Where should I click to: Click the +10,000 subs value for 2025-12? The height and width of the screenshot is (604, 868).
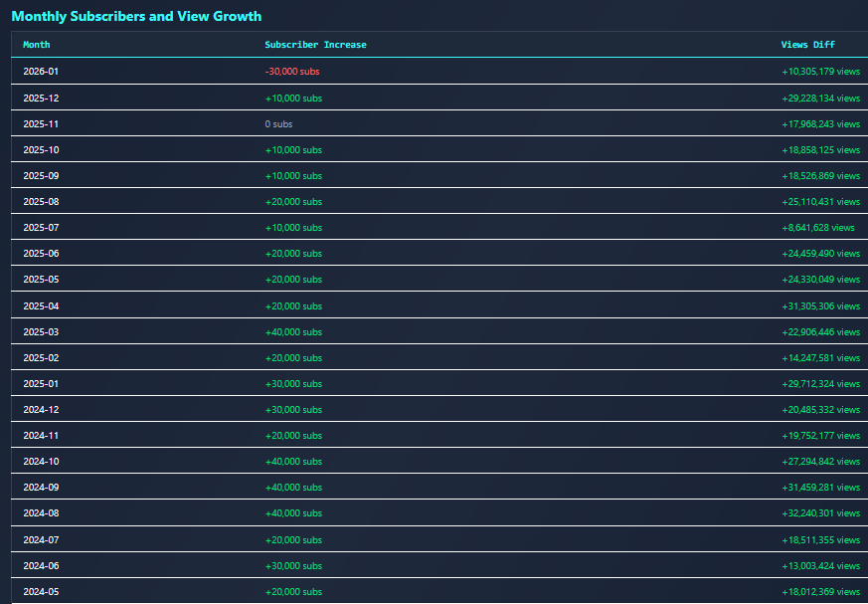293,99
